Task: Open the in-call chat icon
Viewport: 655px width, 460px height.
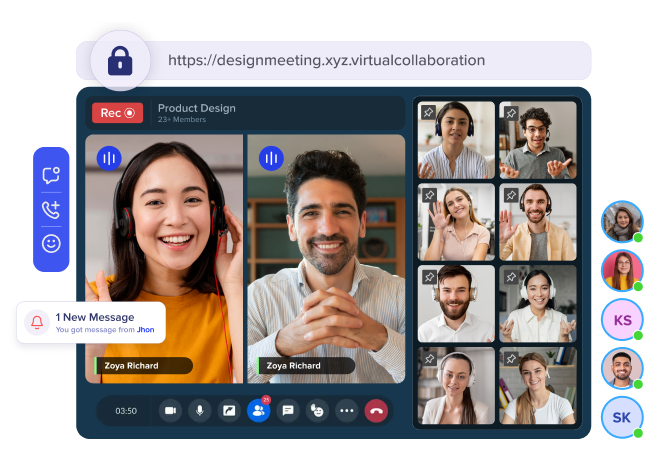Action: (288, 410)
